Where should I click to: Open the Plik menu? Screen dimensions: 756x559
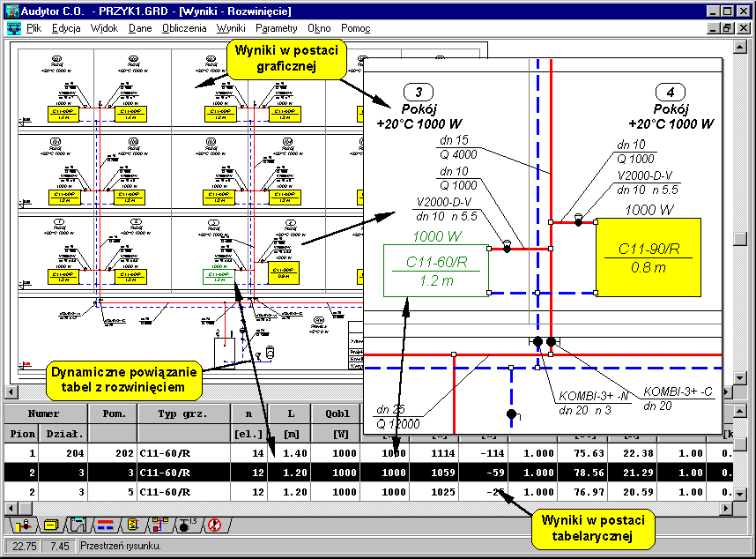tap(34, 28)
